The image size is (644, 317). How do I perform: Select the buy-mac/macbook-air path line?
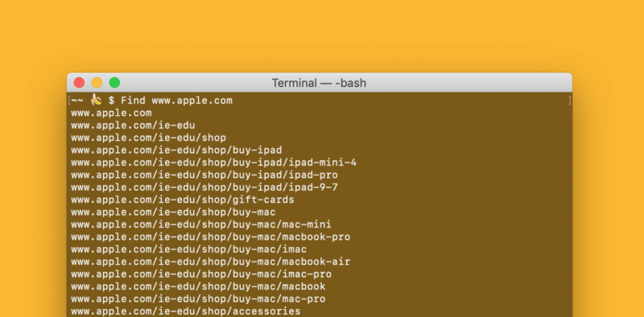(x=211, y=261)
